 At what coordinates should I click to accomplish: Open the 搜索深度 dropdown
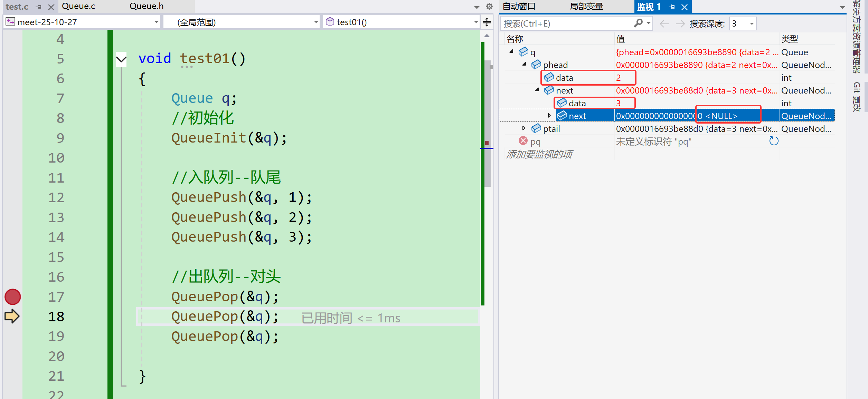tap(751, 23)
